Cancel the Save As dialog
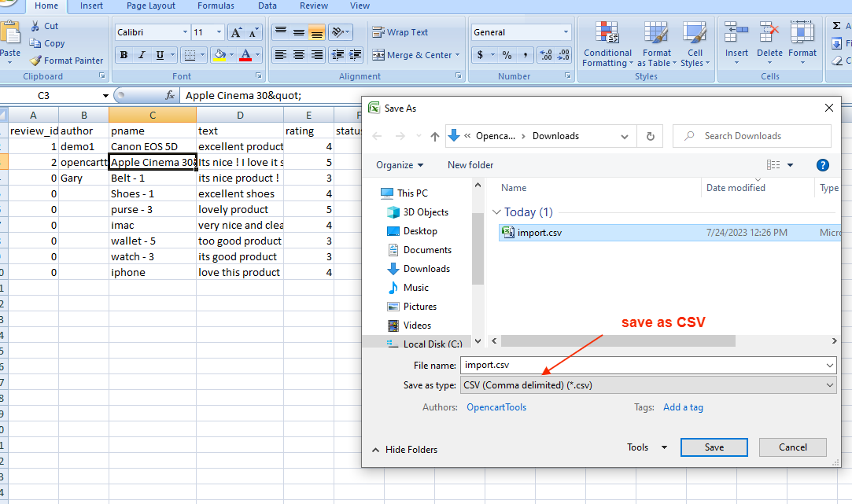This screenshot has height=504, width=852. pos(793,447)
